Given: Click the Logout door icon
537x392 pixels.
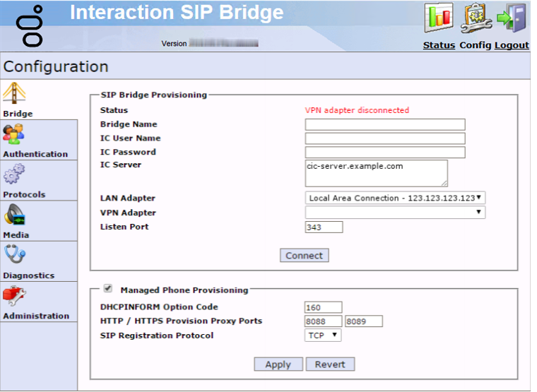Looking at the screenshot, I should coord(512,19).
